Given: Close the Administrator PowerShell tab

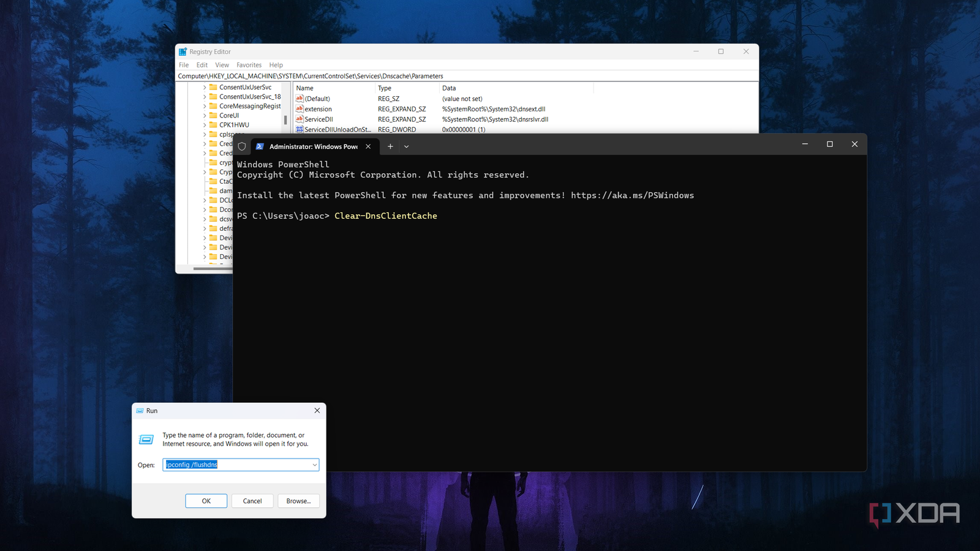Looking at the screenshot, I should [368, 146].
